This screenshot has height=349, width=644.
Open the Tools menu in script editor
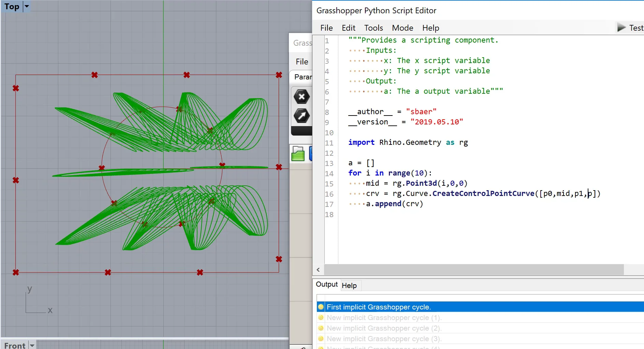tap(374, 28)
